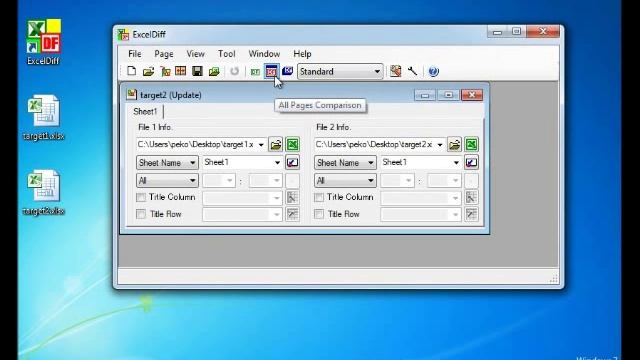The height and width of the screenshot is (360, 640).
Task: Click the small green page comparison icon
Action: pos(255,72)
